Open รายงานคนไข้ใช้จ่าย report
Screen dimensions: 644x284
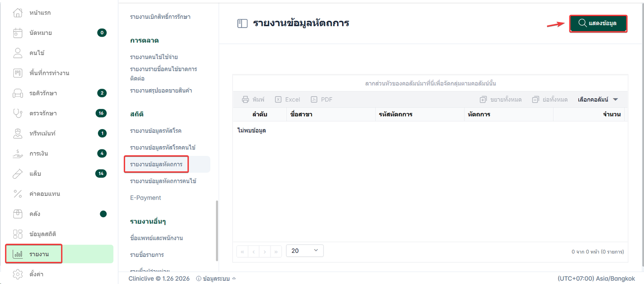154,57
